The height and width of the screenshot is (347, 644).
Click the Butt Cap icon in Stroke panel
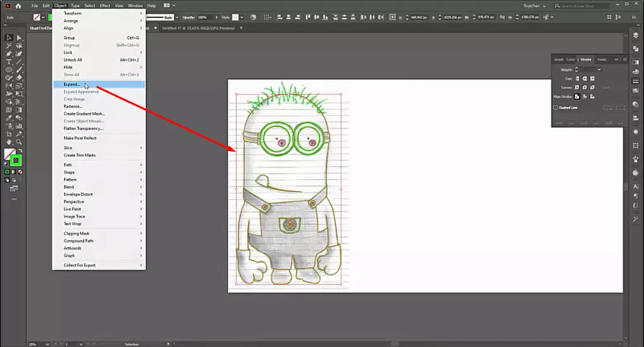point(577,78)
